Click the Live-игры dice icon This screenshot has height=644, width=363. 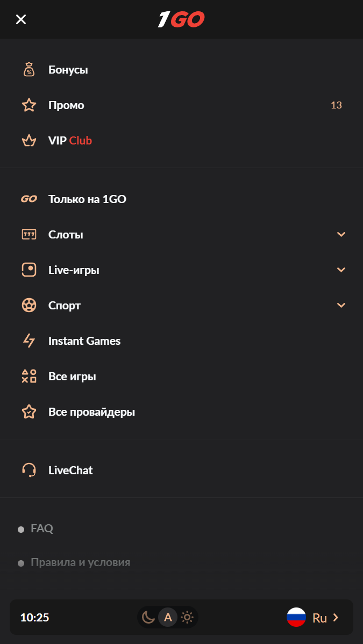29,270
